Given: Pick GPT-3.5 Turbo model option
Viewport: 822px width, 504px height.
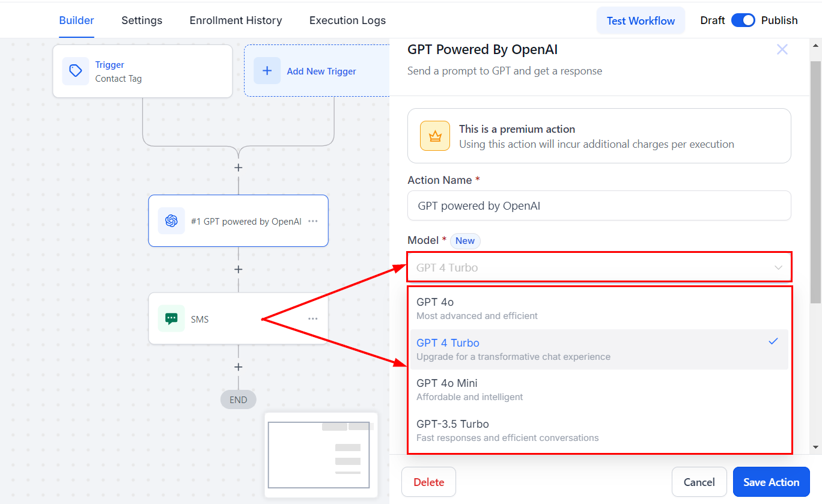Looking at the screenshot, I should (x=598, y=430).
